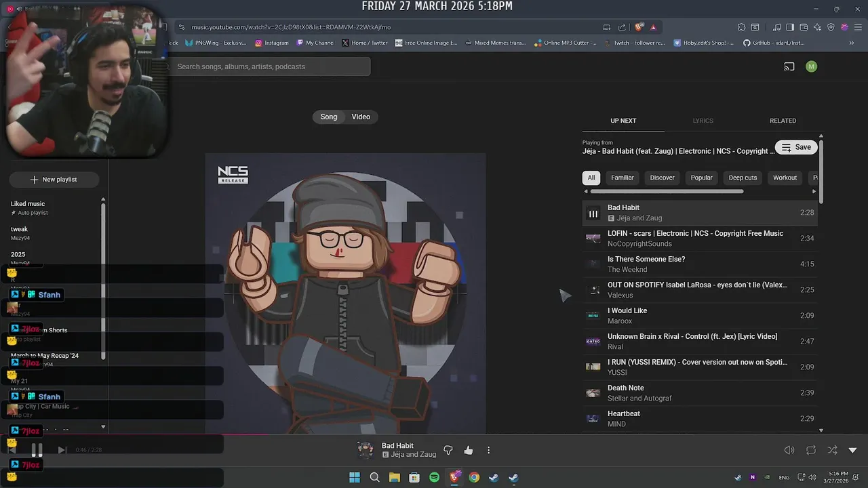Select the Discover filter chip
The image size is (868, 488).
[x=663, y=178]
